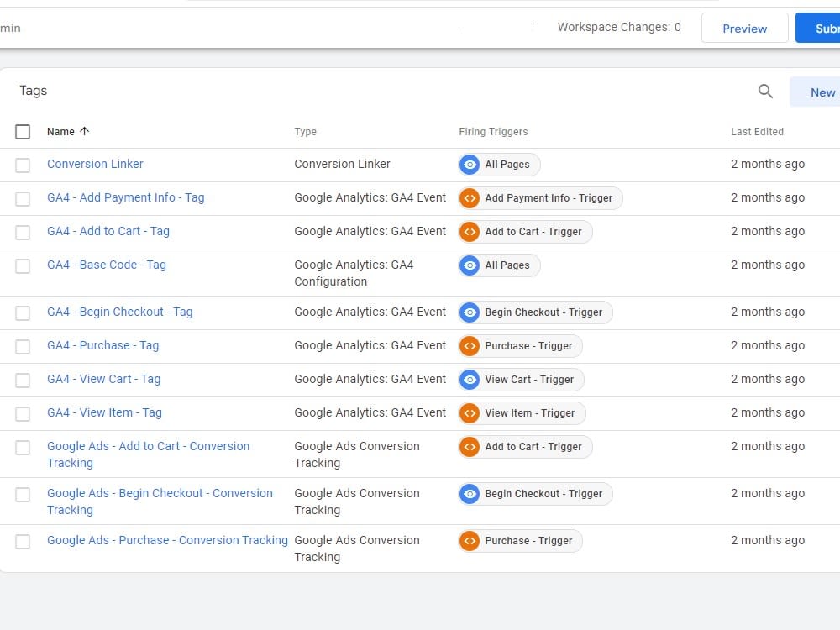Image resolution: width=840 pixels, height=630 pixels.
Task: Select the GA4 - Purchase - Tag checkbox
Action: pos(23,347)
